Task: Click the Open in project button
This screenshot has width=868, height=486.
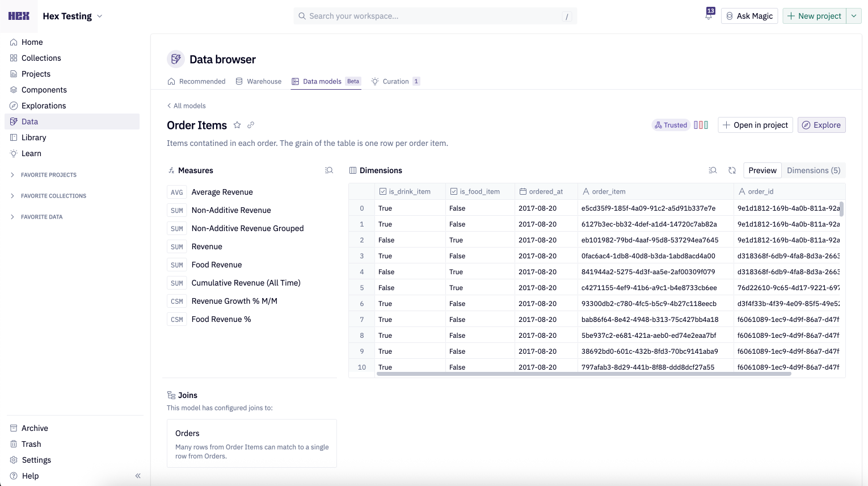Action: [755, 125]
